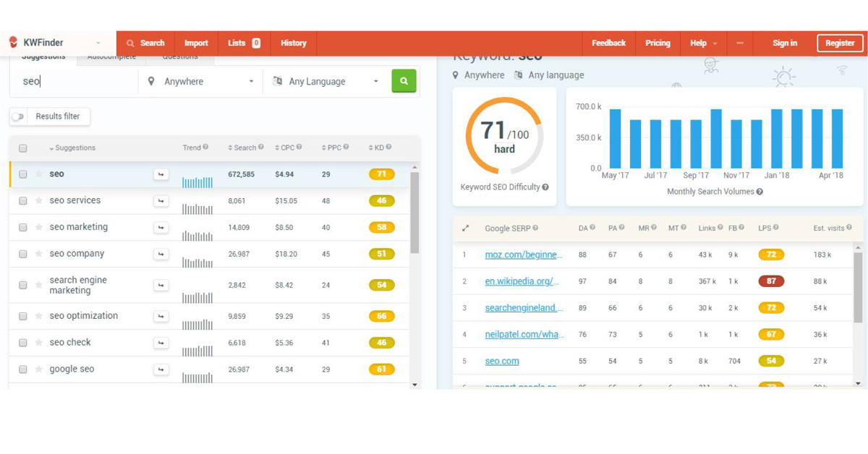Open the Anywhere location dropdown

(x=200, y=82)
